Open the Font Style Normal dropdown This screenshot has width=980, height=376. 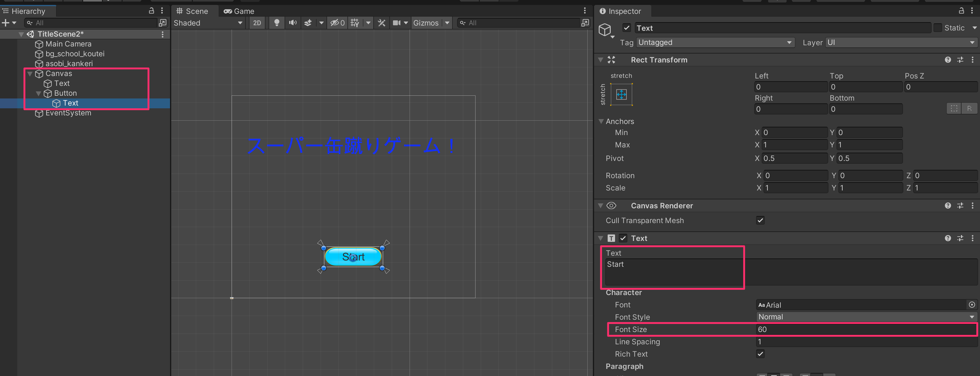click(x=866, y=317)
